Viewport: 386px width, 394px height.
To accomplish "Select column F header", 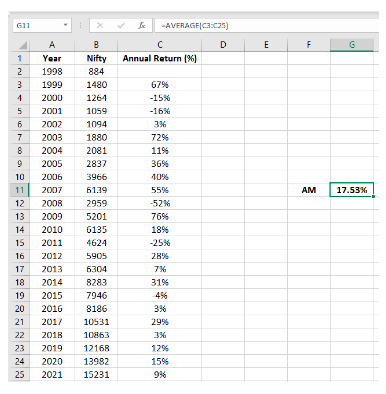I will coord(309,45).
